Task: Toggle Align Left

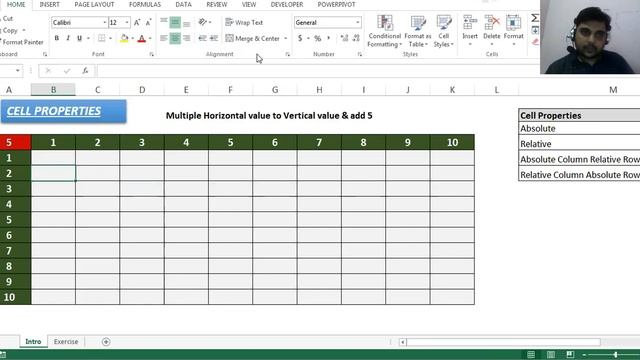Action: (164, 38)
